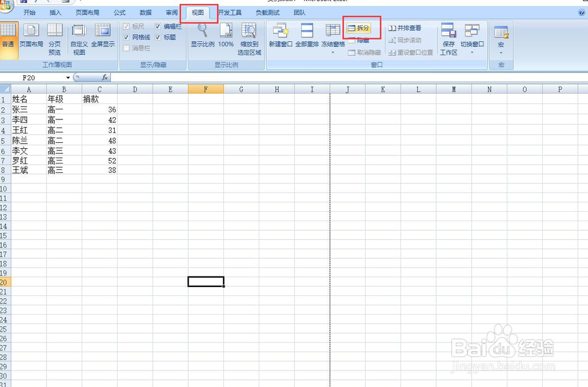
Task: Open the Load Test (负载测试) tab
Action: pyautogui.click(x=268, y=12)
